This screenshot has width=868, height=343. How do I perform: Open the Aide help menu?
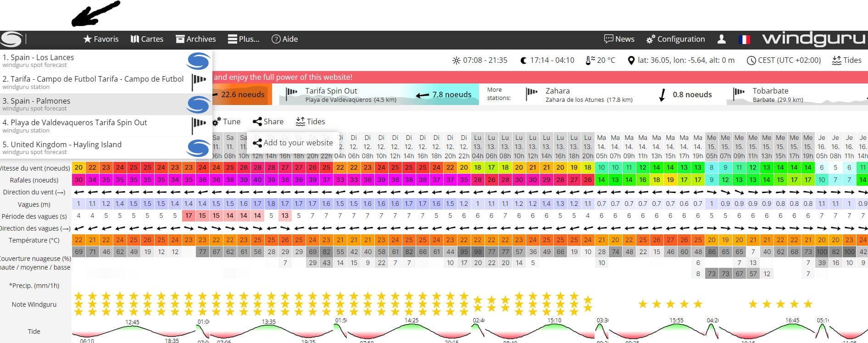point(284,39)
